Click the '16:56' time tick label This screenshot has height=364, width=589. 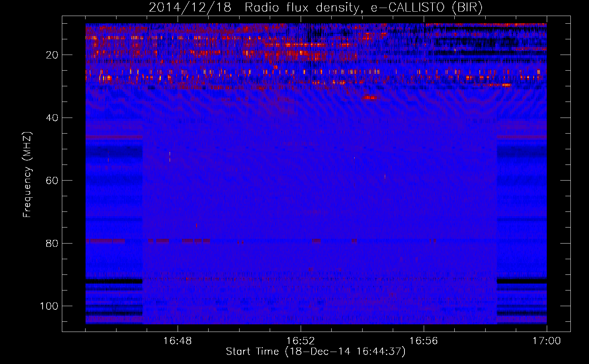coord(424,341)
